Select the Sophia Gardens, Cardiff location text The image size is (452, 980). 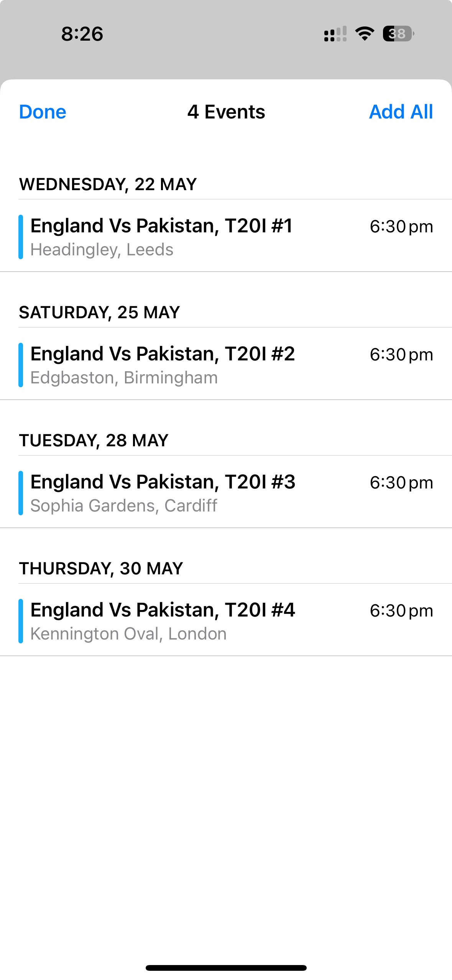pyautogui.click(x=123, y=506)
